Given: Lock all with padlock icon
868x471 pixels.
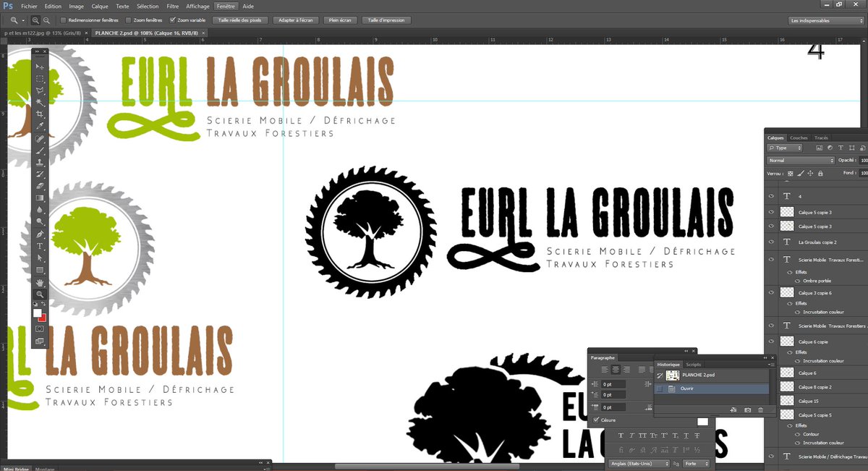Looking at the screenshot, I should pos(820,174).
